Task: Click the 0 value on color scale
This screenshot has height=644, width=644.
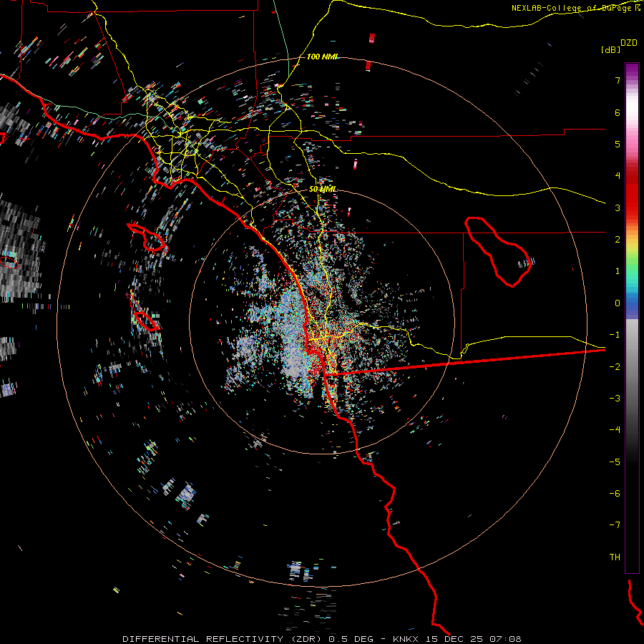Action: click(618, 303)
